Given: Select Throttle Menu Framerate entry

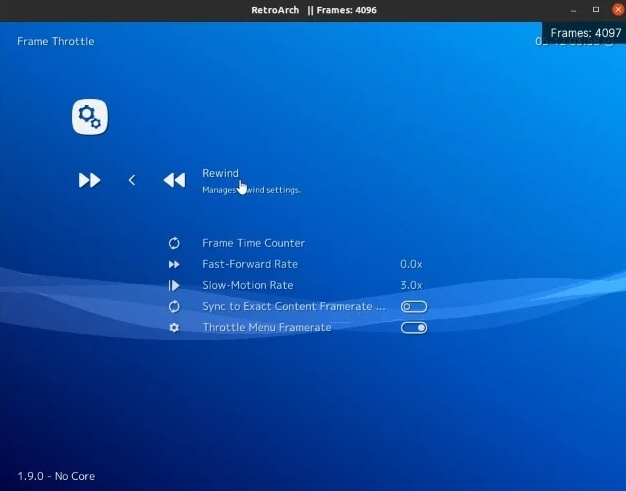Looking at the screenshot, I should tap(267, 328).
